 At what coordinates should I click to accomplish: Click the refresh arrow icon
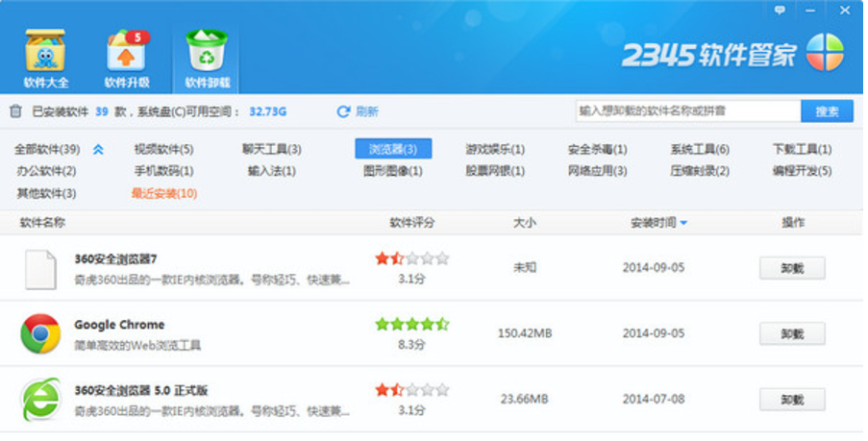(343, 111)
